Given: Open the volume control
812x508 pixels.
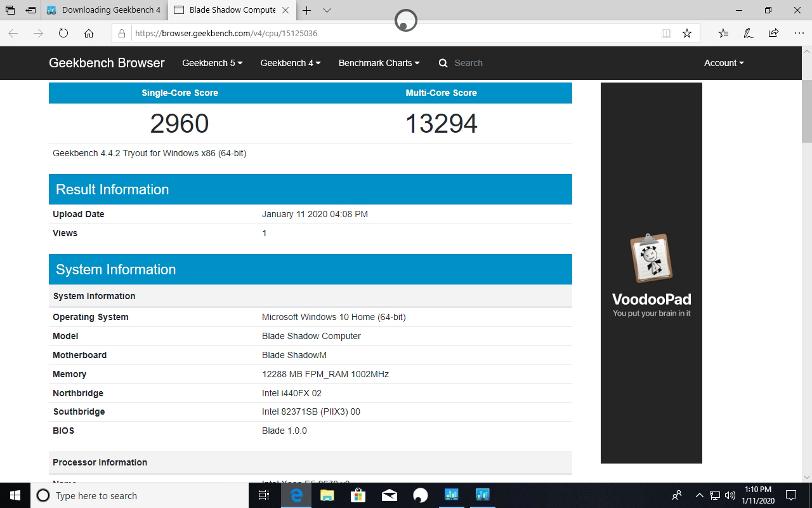Looking at the screenshot, I should (x=730, y=495).
